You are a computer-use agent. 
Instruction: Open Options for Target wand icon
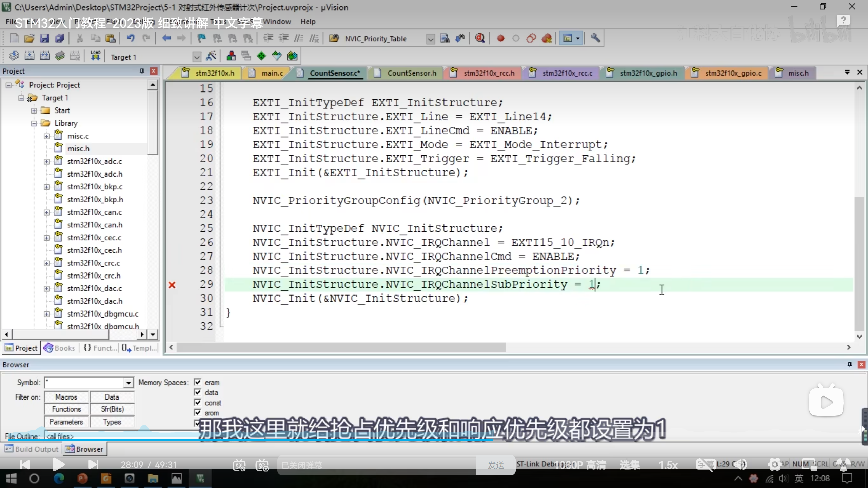(211, 56)
